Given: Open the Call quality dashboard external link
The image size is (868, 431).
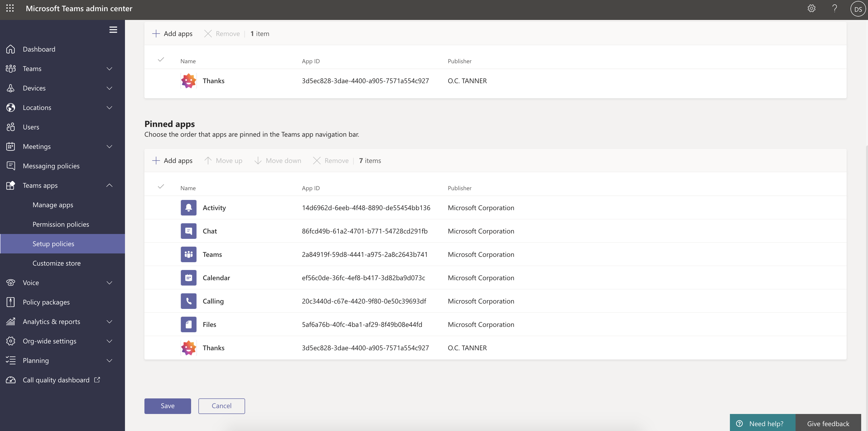Looking at the screenshot, I should 56,380.
